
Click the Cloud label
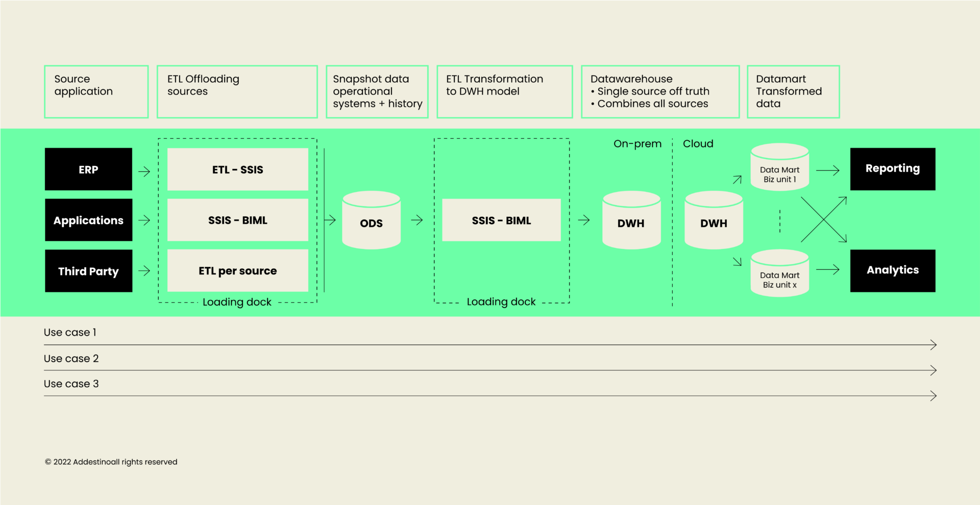pos(698,144)
